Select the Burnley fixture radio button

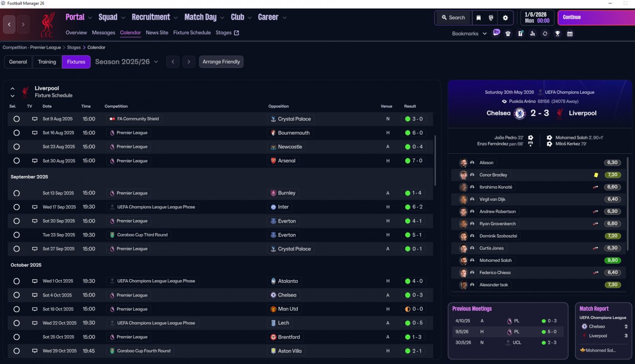(x=16, y=193)
